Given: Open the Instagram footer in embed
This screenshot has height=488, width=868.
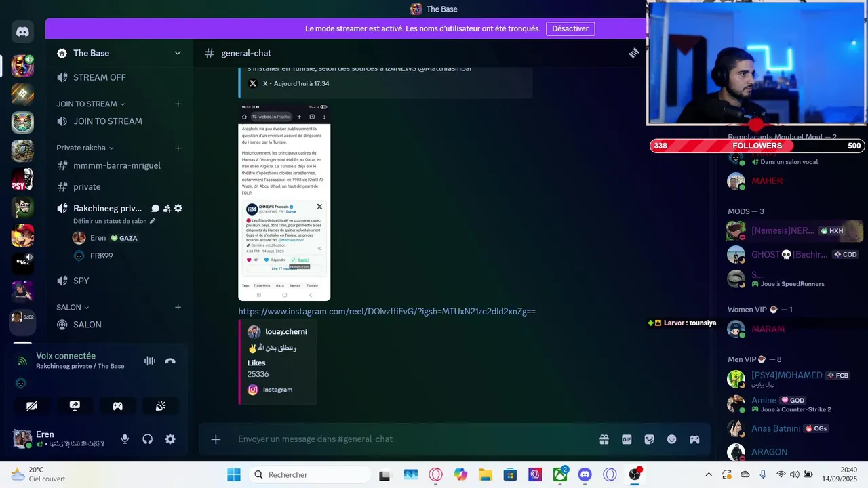Looking at the screenshot, I should point(277,390).
